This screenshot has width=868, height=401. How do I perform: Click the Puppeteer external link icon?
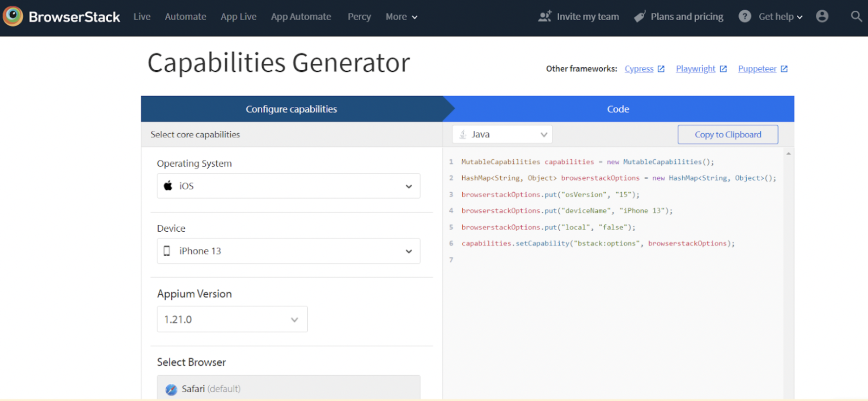click(x=784, y=69)
